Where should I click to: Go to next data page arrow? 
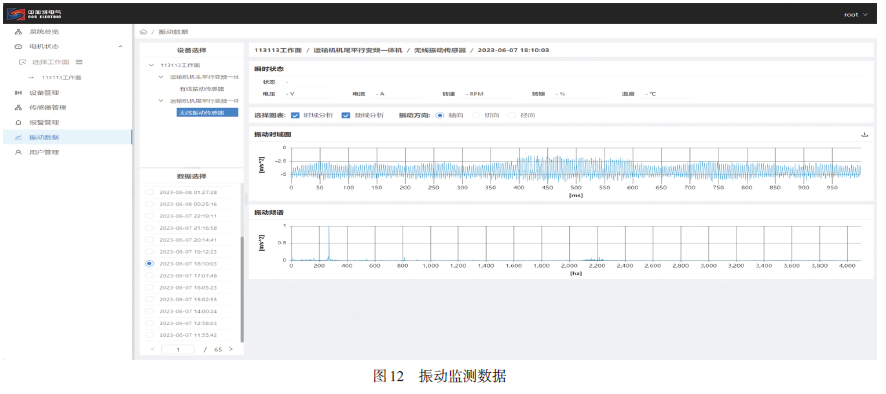(231, 349)
